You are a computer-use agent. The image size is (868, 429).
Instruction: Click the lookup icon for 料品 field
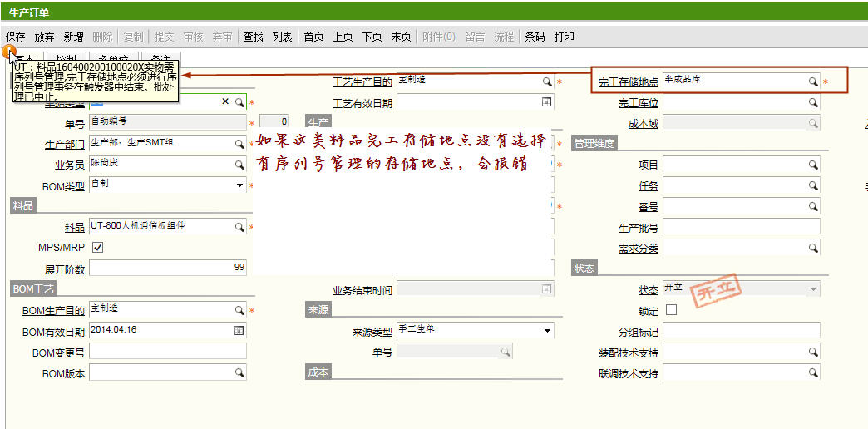(x=239, y=227)
